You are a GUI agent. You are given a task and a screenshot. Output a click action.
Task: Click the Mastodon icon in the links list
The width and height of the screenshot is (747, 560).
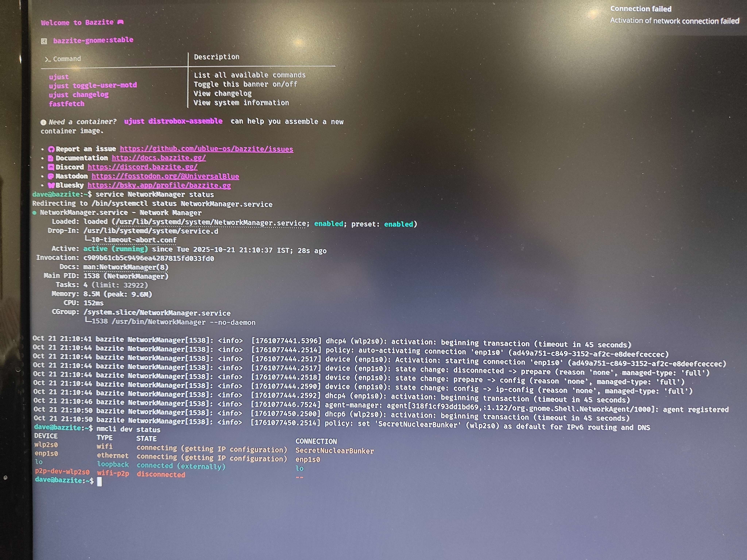(x=51, y=176)
